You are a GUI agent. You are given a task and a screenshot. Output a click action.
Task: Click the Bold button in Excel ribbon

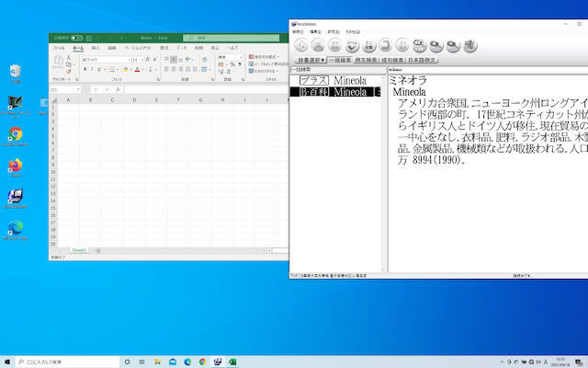(85, 69)
